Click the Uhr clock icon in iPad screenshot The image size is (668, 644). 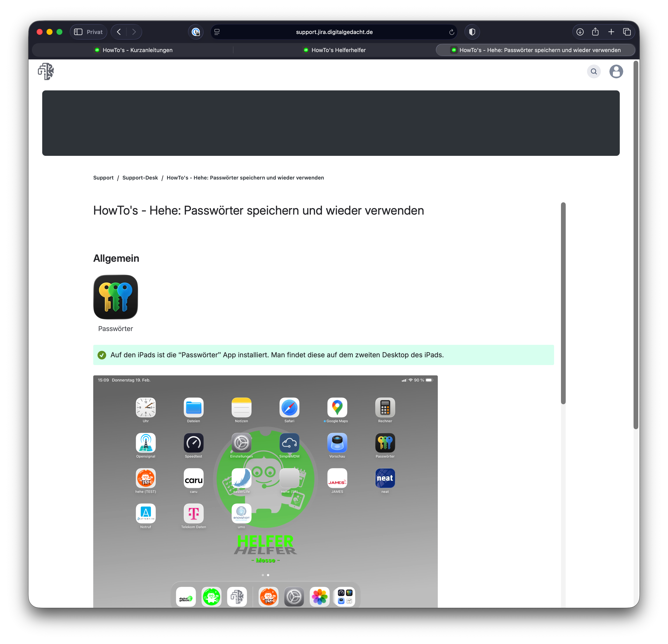coord(146,407)
